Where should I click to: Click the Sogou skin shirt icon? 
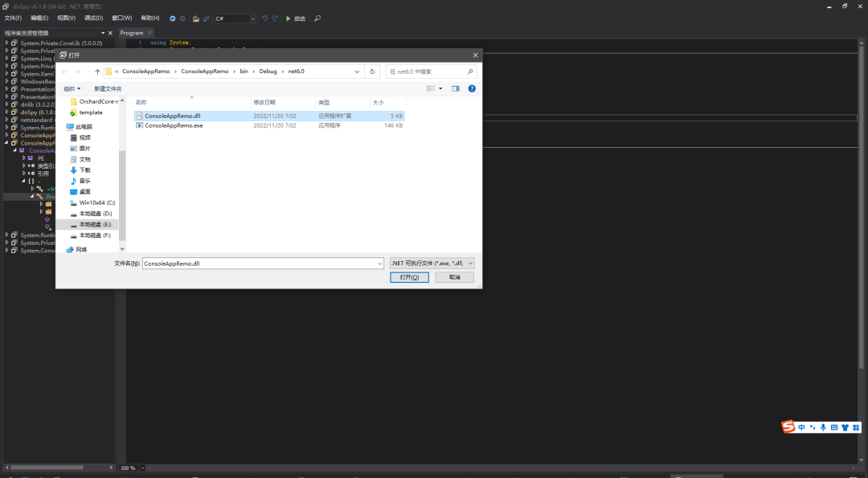(845, 427)
